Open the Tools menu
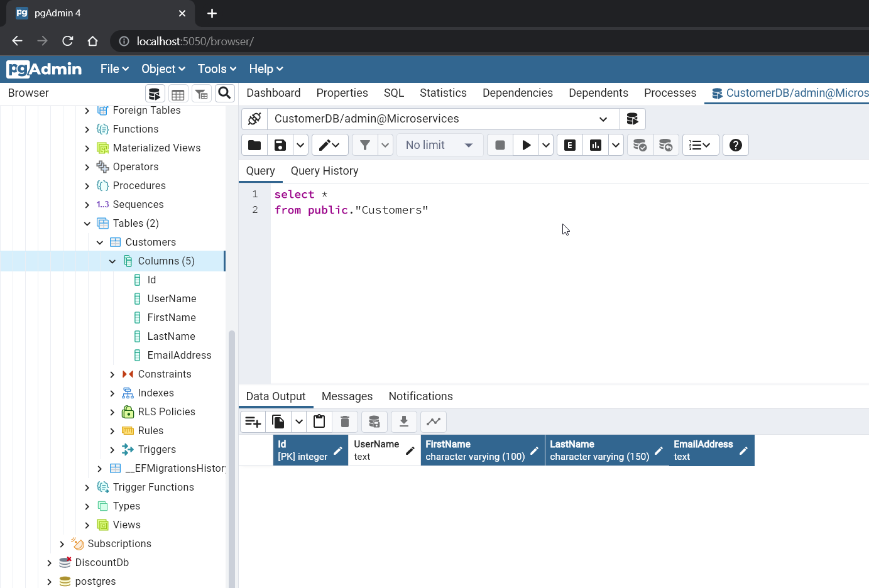The height and width of the screenshot is (588, 869). (217, 69)
